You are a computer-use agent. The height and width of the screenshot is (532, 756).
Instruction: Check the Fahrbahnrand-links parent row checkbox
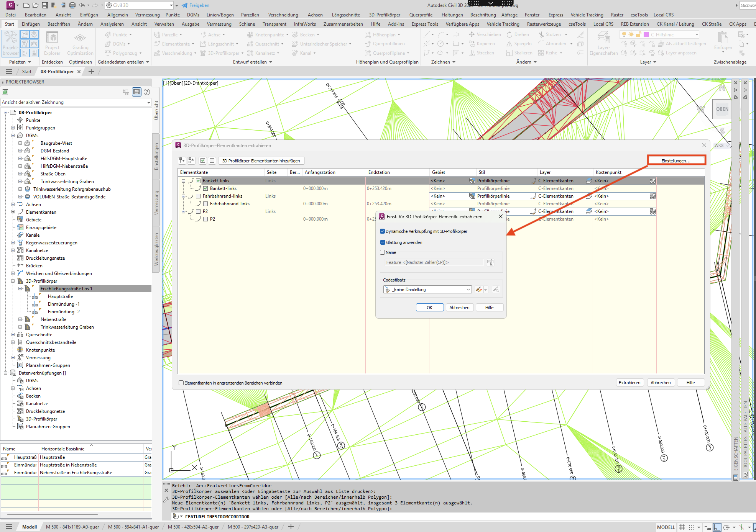(198, 196)
